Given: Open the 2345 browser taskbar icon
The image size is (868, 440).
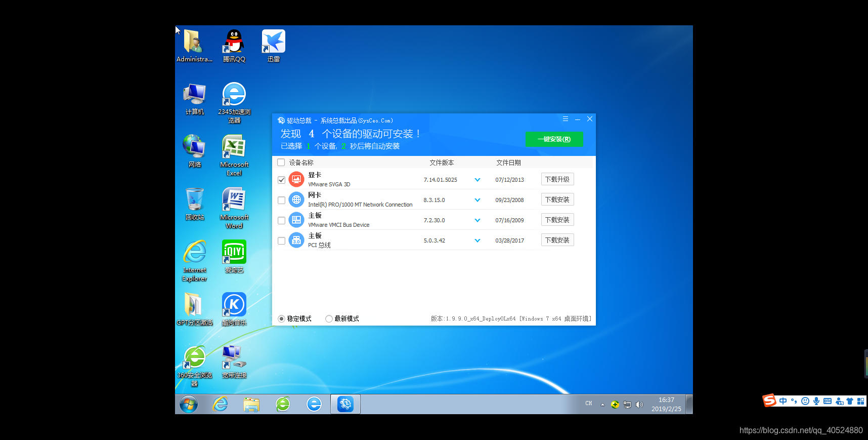Looking at the screenshot, I should pos(314,404).
